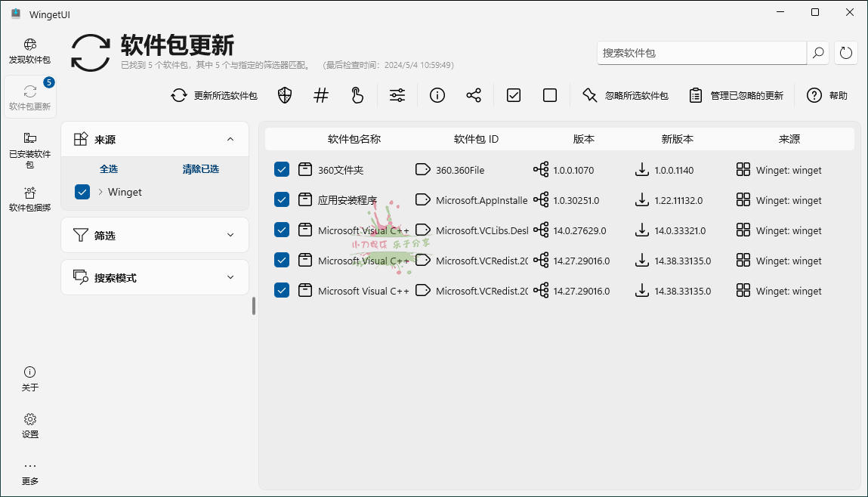Screen dimensions: 868x497
Task: Uncheck the Microsoft.AppInstaller row checkbox
Action: 282,199
